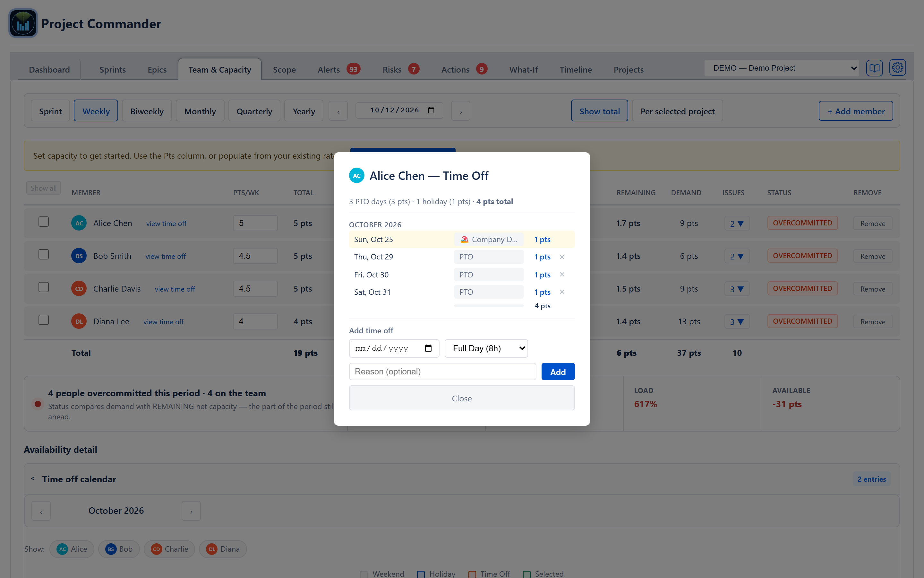
Task: Click the blue Add button
Action: (558, 372)
